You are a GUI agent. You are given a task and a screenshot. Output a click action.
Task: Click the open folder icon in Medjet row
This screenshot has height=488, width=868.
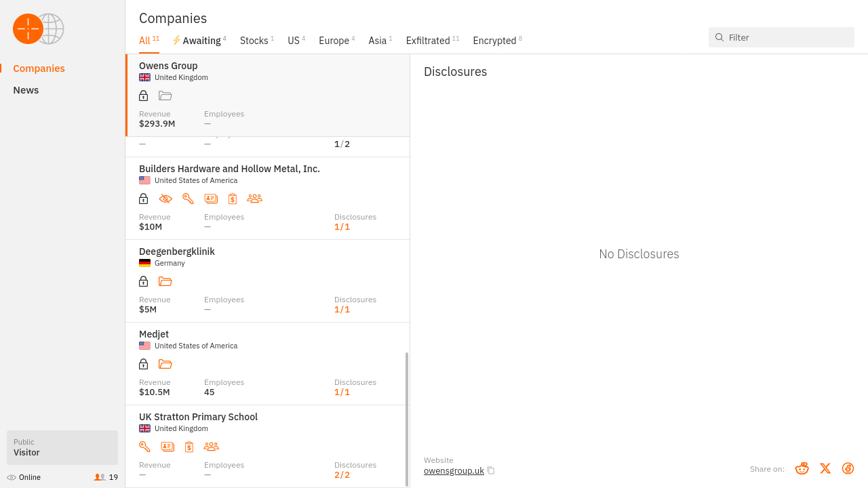165,364
